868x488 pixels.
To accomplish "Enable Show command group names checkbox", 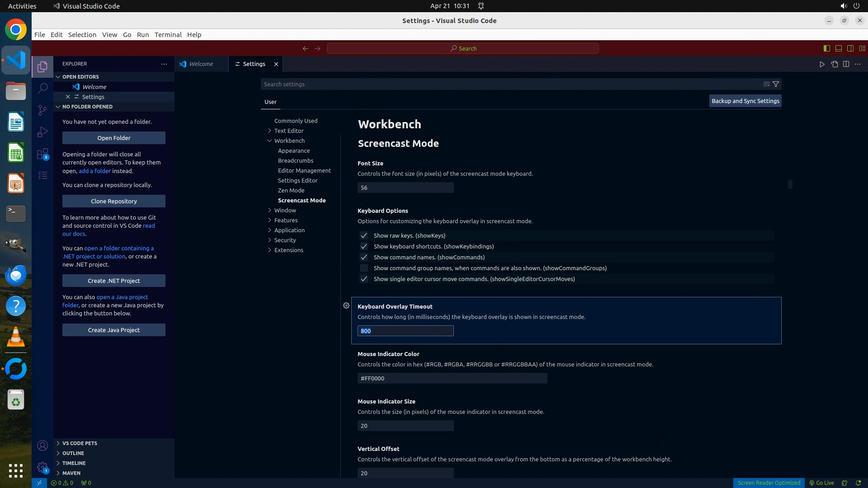I will (x=364, y=268).
